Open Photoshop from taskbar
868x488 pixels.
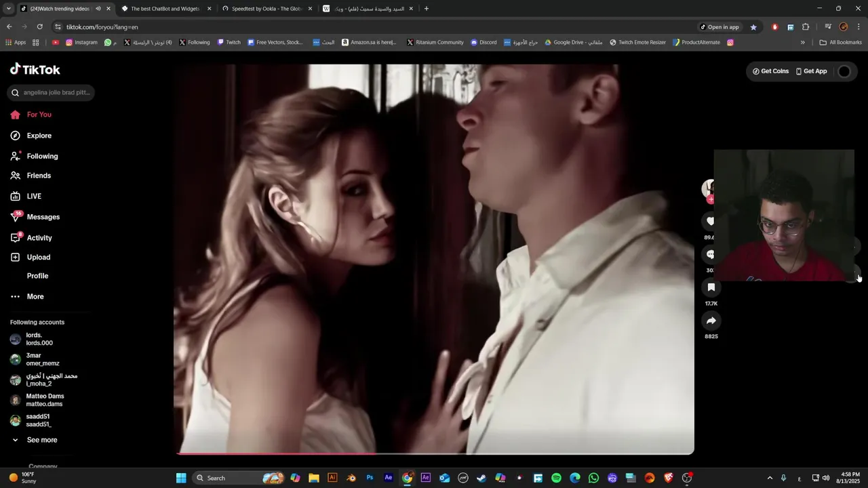[x=370, y=478]
